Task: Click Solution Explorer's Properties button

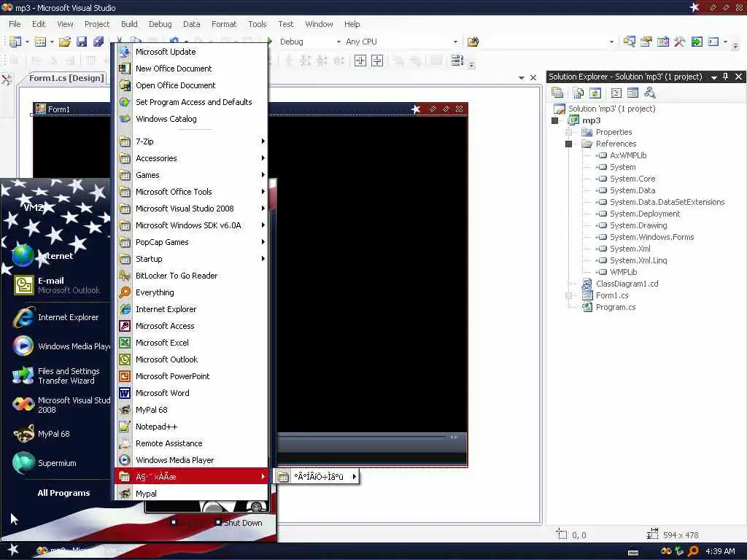Action: (557, 93)
